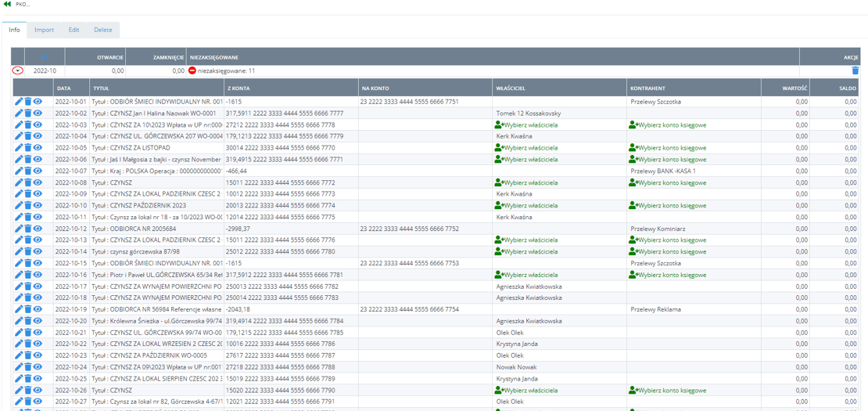Choose owner for the 2022-10-03 transaction
Image resolution: width=868 pixels, height=411 pixels.
pos(526,125)
